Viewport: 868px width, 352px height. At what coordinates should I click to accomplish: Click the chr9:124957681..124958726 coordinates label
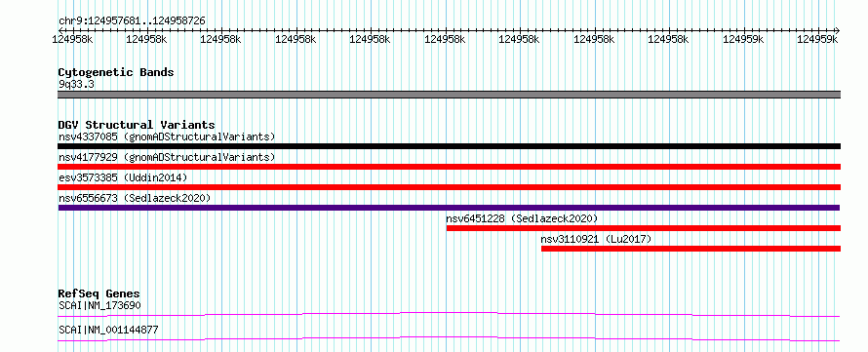point(132,20)
